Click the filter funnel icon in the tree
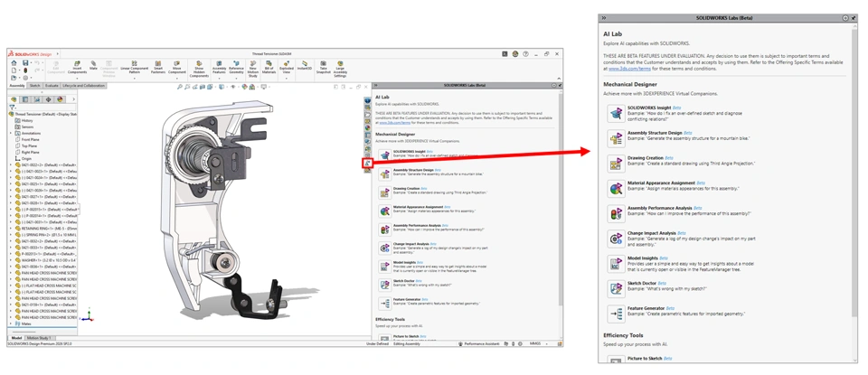The width and height of the screenshot is (868, 375). point(12,107)
